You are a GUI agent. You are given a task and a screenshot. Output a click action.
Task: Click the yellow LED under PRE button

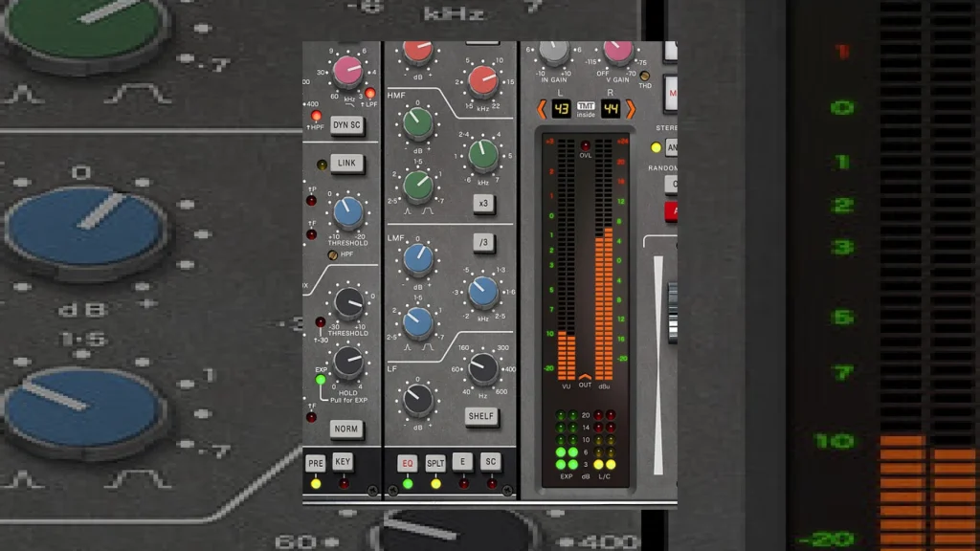tap(316, 484)
